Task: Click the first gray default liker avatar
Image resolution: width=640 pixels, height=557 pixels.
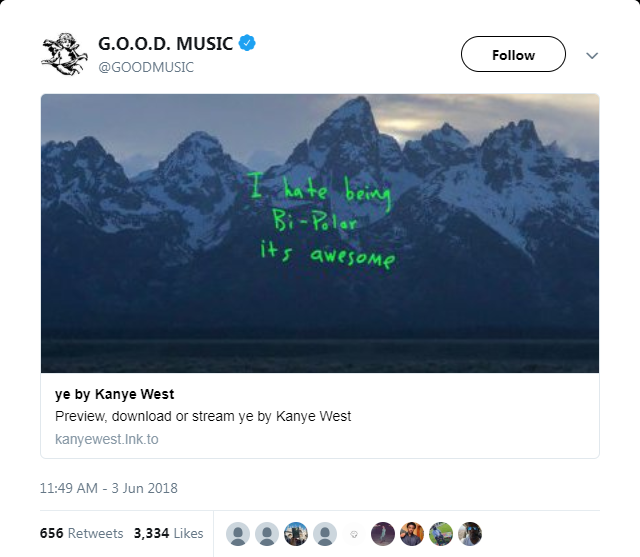Action: click(x=238, y=534)
